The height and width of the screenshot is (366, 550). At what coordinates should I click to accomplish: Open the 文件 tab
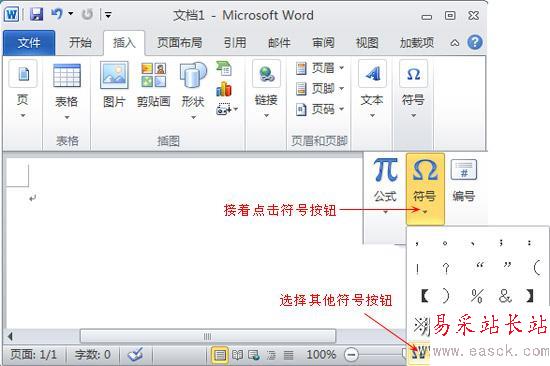29,43
